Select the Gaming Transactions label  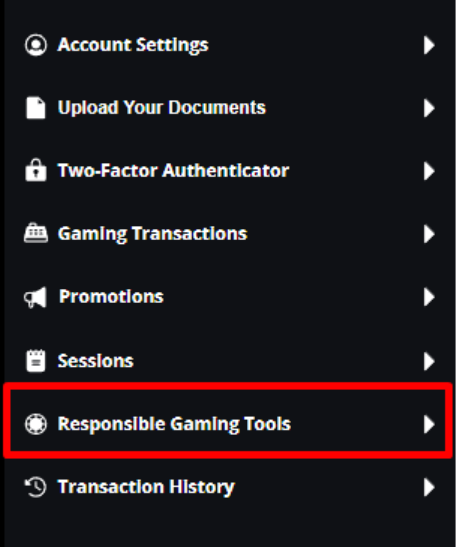click(x=152, y=234)
